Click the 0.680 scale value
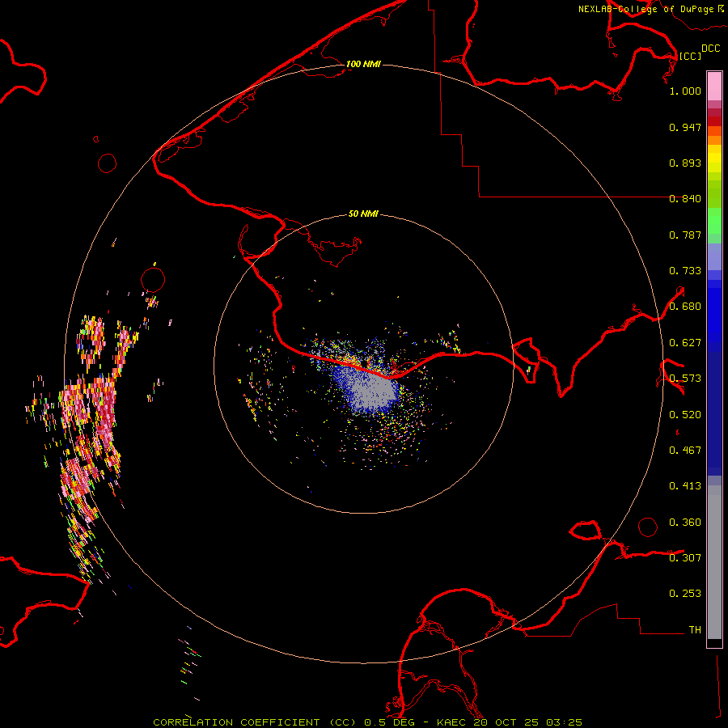 (x=685, y=307)
